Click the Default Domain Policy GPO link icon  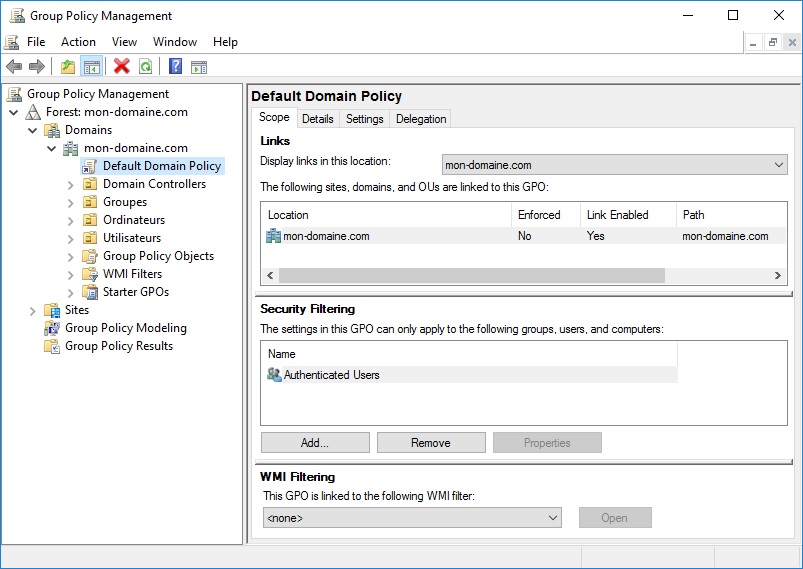pyautogui.click(x=90, y=166)
